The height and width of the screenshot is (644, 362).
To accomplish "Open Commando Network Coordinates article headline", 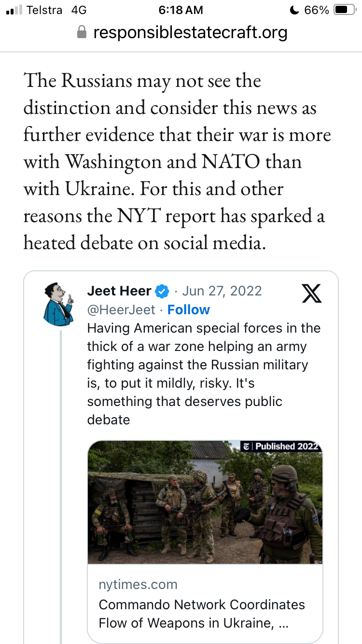I will 202,614.
